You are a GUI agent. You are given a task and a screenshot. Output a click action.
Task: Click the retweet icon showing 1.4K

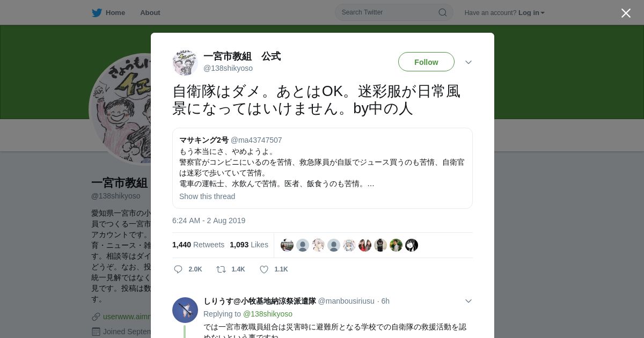pyautogui.click(x=221, y=269)
